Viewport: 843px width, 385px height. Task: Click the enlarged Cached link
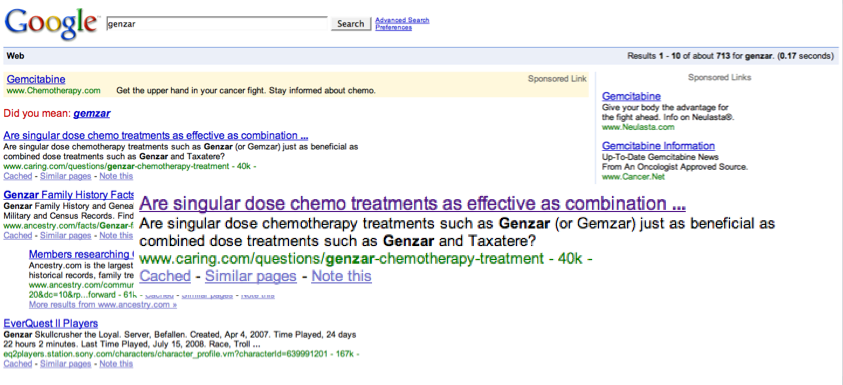[x=165, y=276]
